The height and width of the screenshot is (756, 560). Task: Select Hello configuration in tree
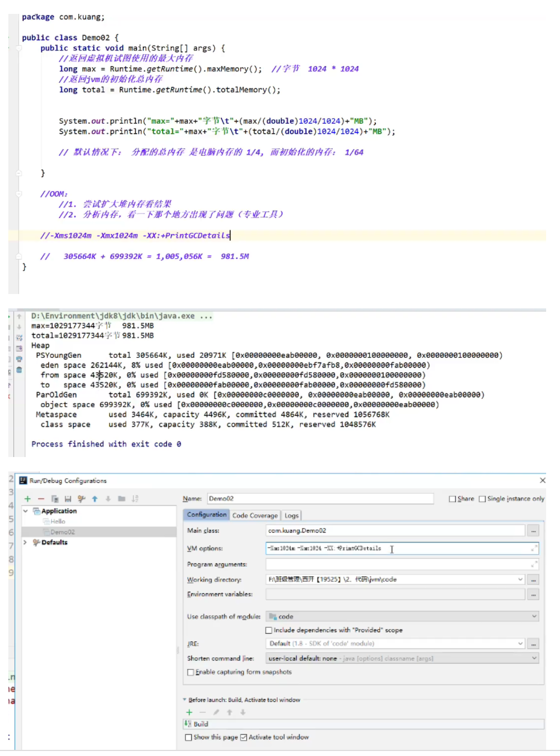pyautogui.click(x=58, y=521)
